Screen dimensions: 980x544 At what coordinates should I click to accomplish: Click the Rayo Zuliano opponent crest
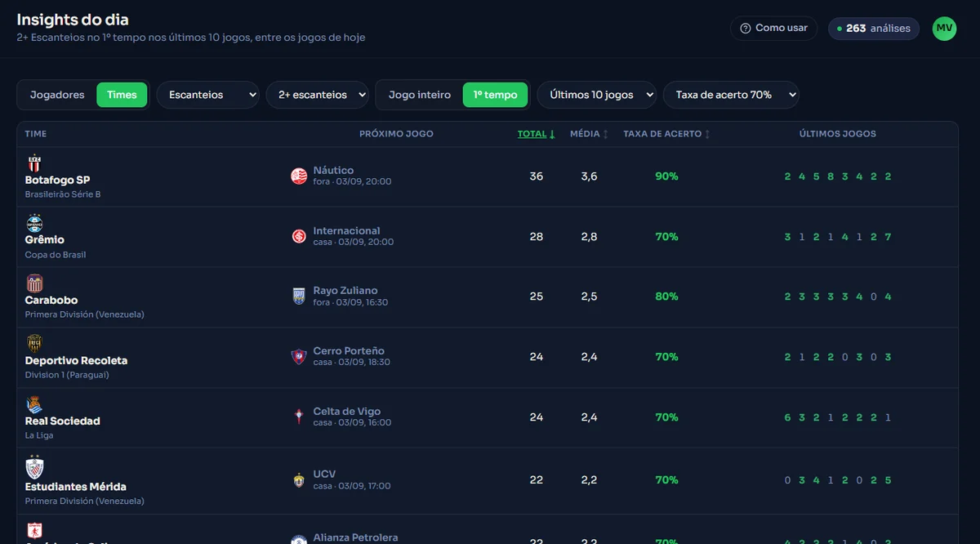point(299,296)
